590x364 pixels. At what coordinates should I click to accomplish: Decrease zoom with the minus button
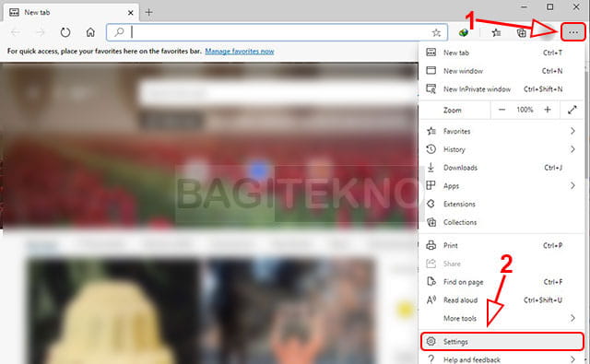[501, 110]
